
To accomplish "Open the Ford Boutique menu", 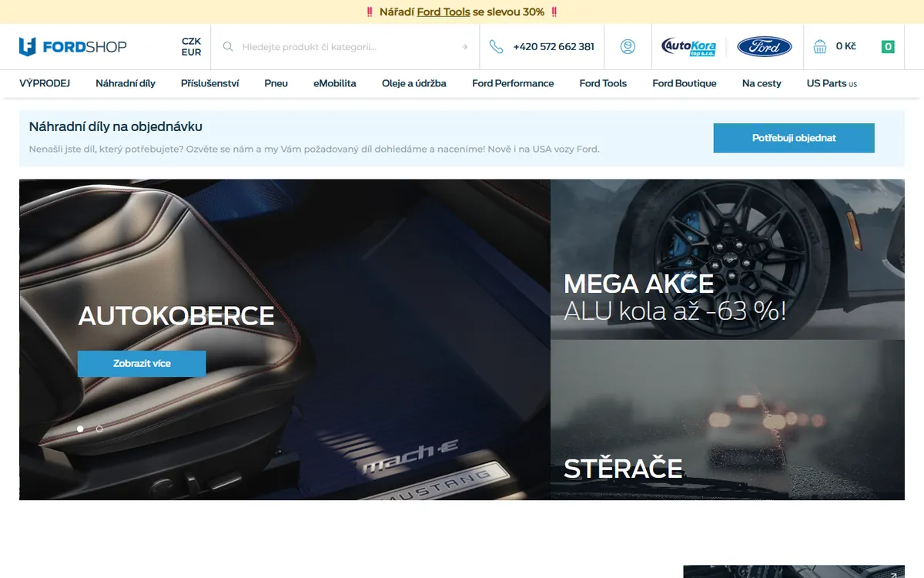I will [x=685, y=83].
